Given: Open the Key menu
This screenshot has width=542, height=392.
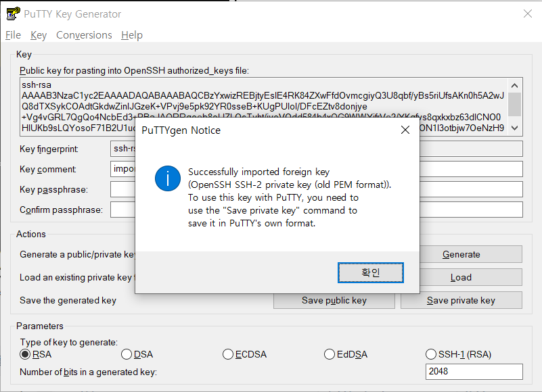Looking at the screenshot, I should [39, 35].
